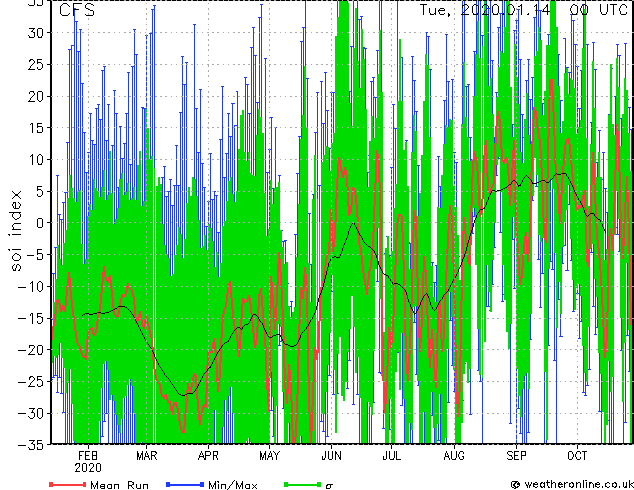
Task: Click the Mean Run legend label
Action: tap(120, 485)
